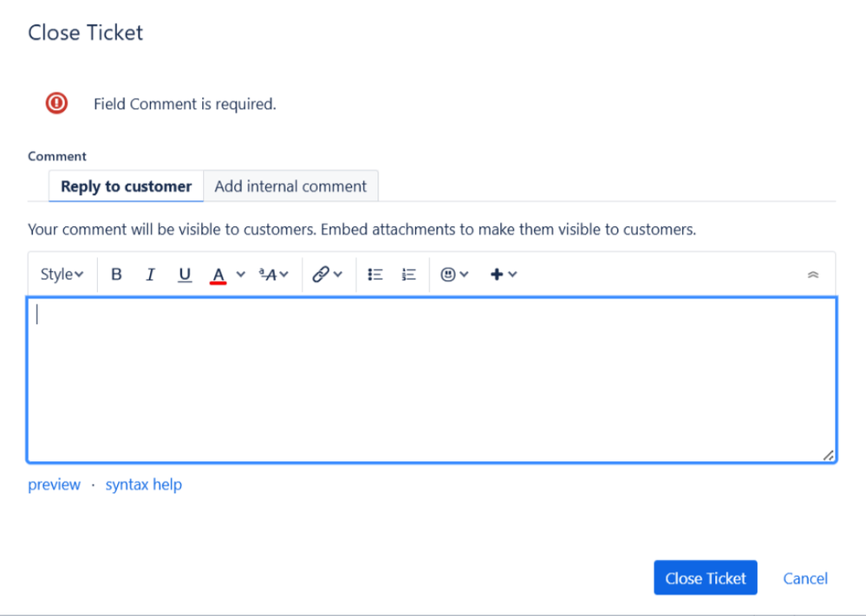Click the 'Close Ticket' dialog heading

[x=86, y=33]
